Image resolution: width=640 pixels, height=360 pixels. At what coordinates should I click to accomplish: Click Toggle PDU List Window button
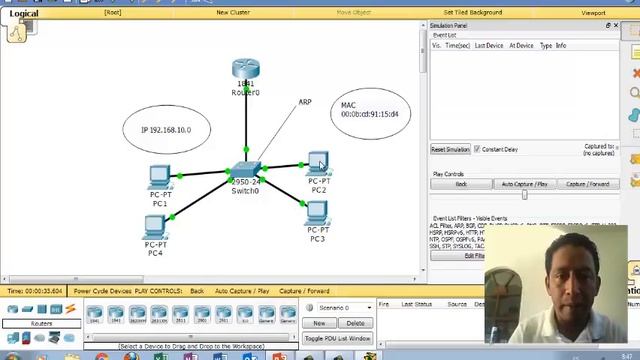click(338, 338)
